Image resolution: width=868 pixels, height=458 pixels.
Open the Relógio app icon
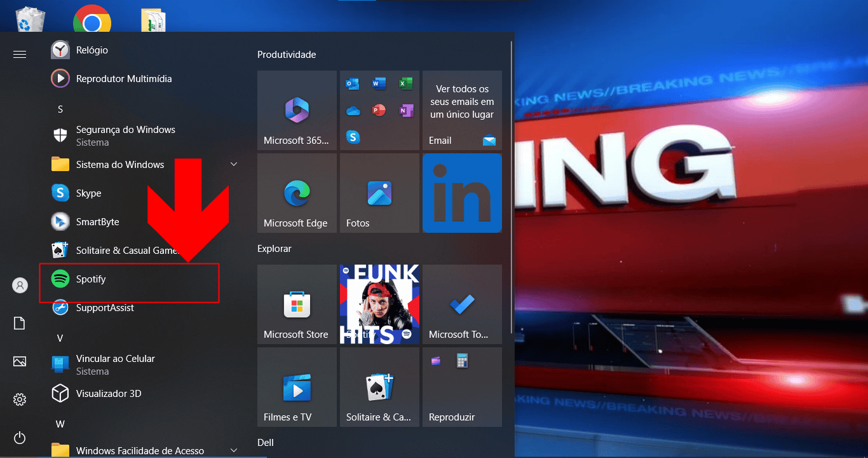click(60, 50)
